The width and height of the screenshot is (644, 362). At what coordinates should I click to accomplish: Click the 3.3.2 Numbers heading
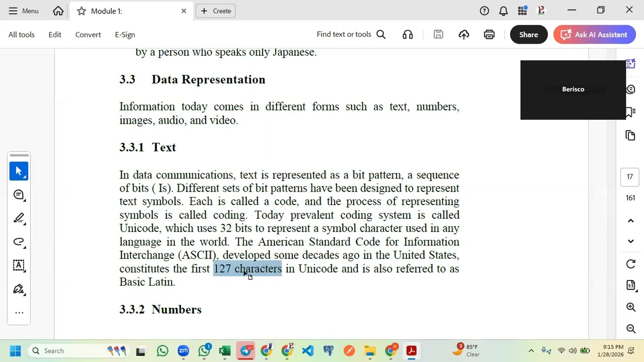tap(160, 309)
